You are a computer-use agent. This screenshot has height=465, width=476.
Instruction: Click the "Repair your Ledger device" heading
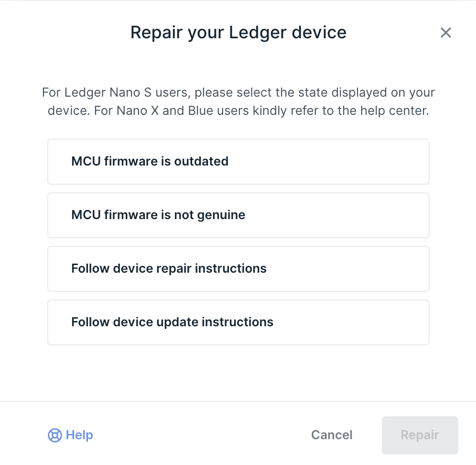238,33
